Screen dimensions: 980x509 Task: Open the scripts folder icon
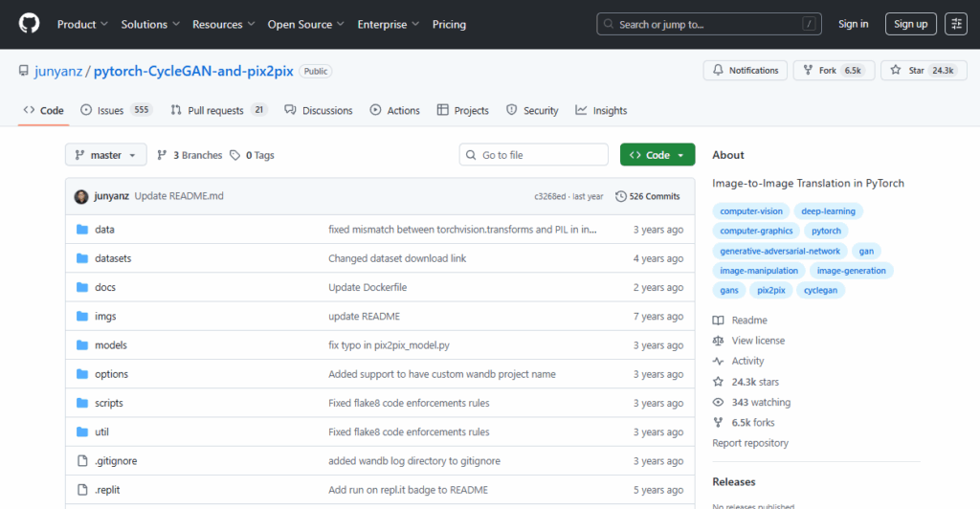tap(82, 403)
